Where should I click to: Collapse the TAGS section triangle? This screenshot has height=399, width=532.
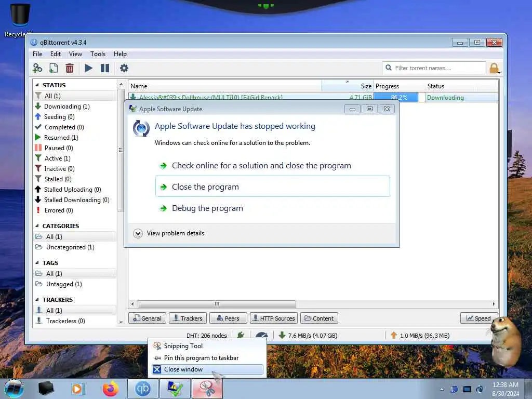coord(37,263)
